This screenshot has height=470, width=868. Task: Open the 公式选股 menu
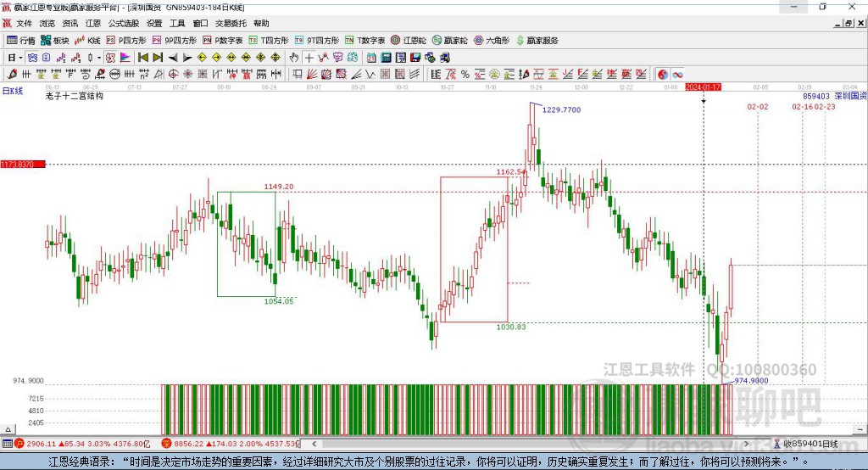122,24
